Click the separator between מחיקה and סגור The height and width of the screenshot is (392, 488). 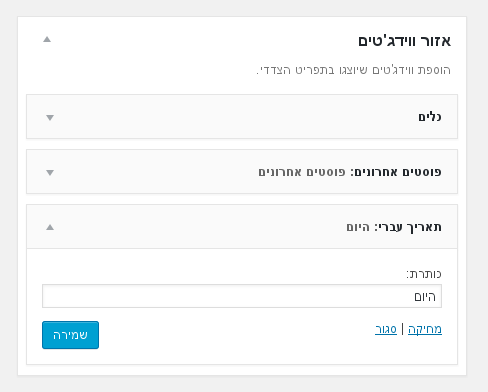[402, 329]
